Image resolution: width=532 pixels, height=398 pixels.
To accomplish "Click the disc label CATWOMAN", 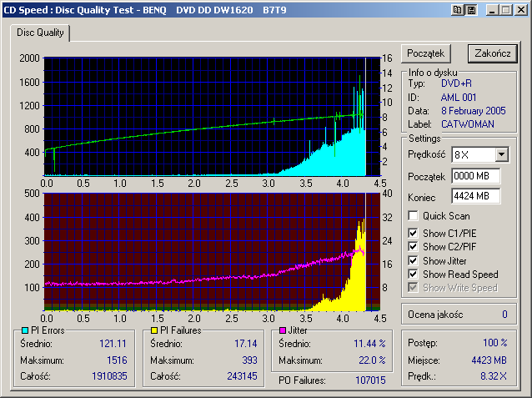I will coord(468,124).
